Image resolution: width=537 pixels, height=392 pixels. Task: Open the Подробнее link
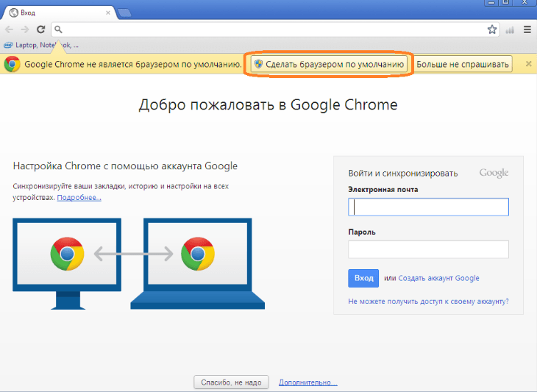click(79, 198)
